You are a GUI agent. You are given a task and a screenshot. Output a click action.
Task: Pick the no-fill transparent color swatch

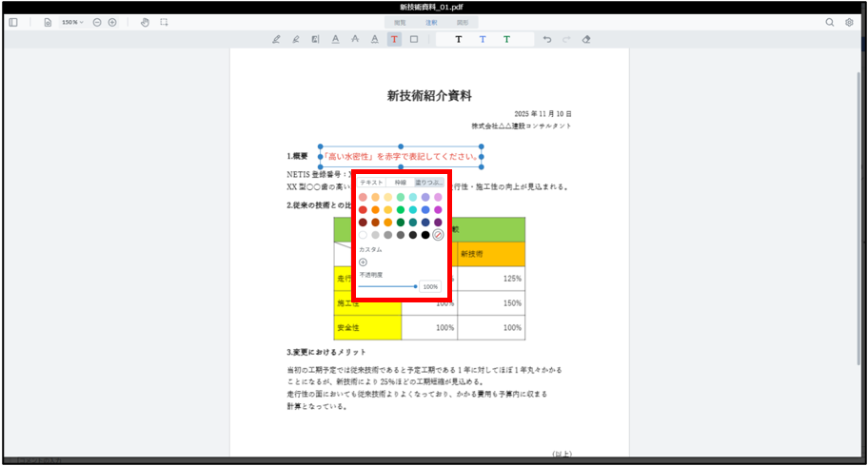click(x=438, y=235)
